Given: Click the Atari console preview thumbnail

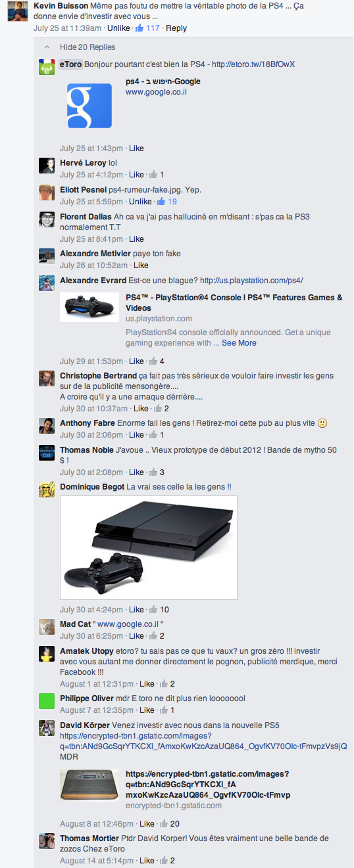Looking at the screenshot, I should pos(89,785).
